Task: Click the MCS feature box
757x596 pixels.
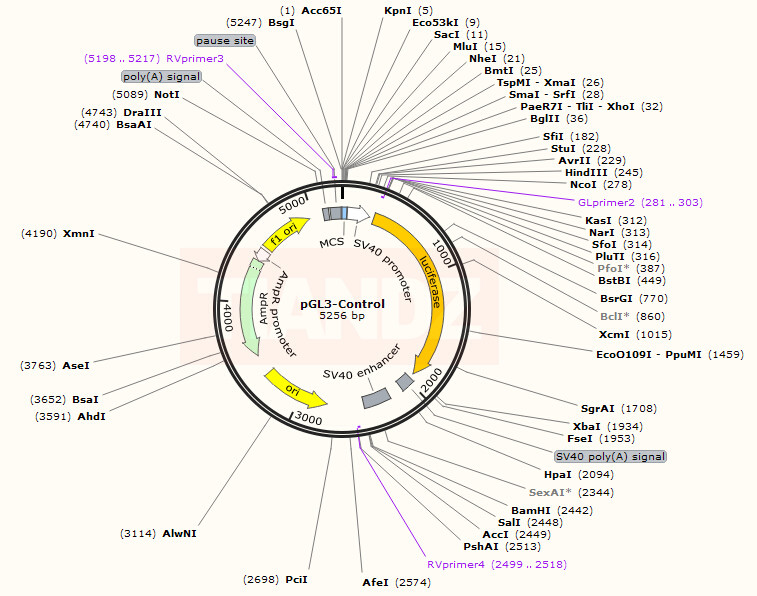Action: pyautogui.click(x=333, y=213)
